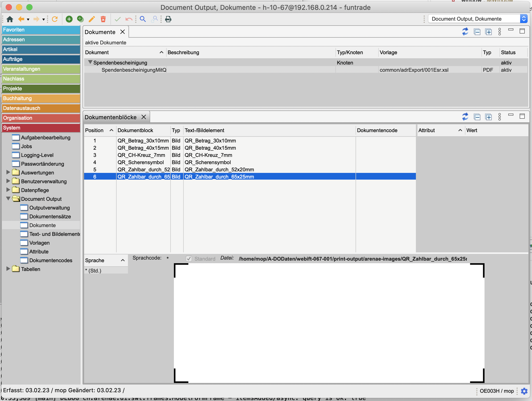Click the red trash delete icon

(103, 19)
